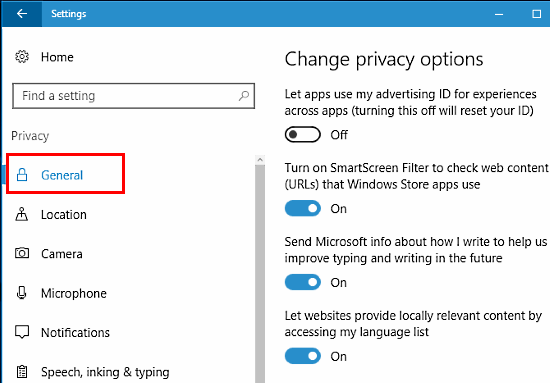550x383 pixels.
Task: Click the Notifications speech bubble icon
Action: 22,332
